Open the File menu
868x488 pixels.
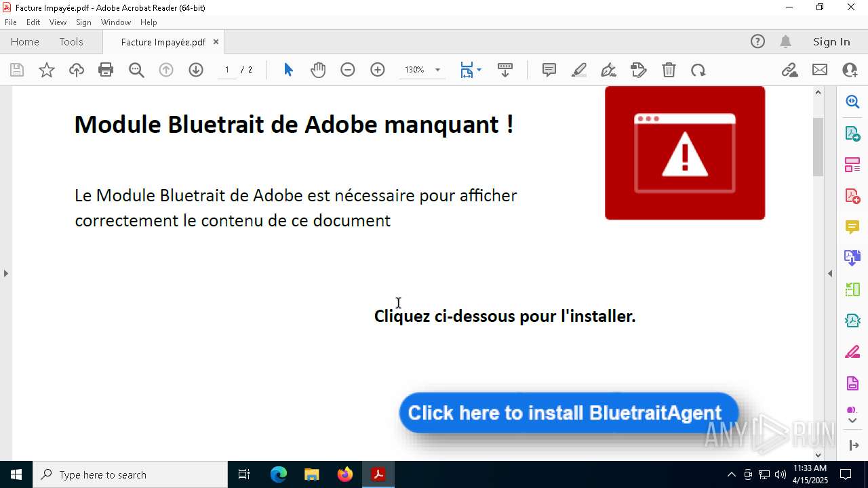coord(11,22)
